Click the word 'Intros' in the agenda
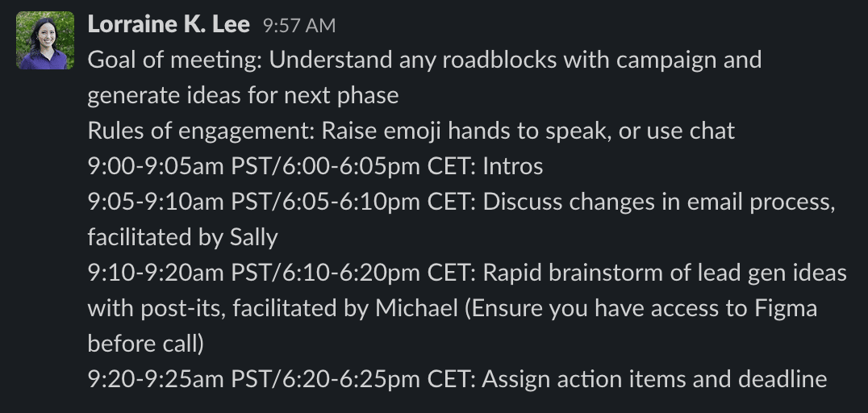 pos(512,167)
